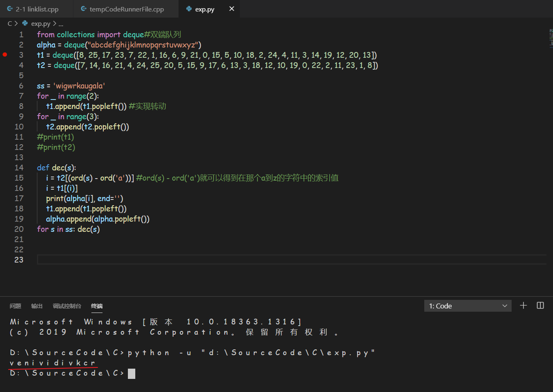Viewport: 553px width, 392px height.
Task: Click the #print(t2) comment line
Action: coord(56,147)
